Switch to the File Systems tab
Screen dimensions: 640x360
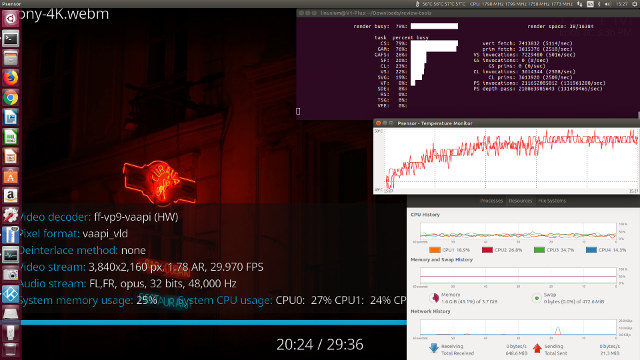coord(552,201)
